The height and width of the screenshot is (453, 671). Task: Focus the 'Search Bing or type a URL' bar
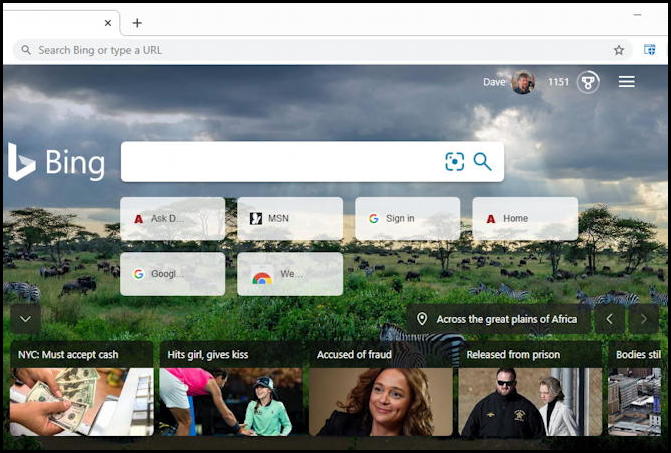323,50
